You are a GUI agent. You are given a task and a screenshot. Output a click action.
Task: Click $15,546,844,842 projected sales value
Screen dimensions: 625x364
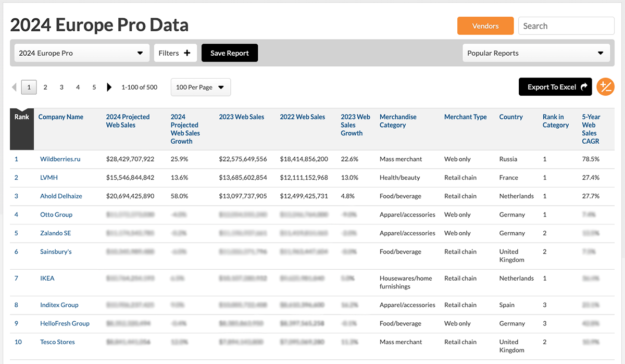[130, 178]
